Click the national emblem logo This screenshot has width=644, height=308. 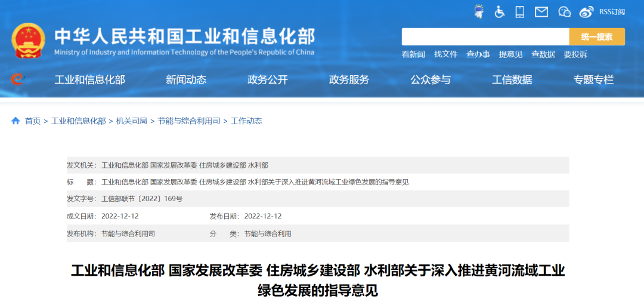28,41
